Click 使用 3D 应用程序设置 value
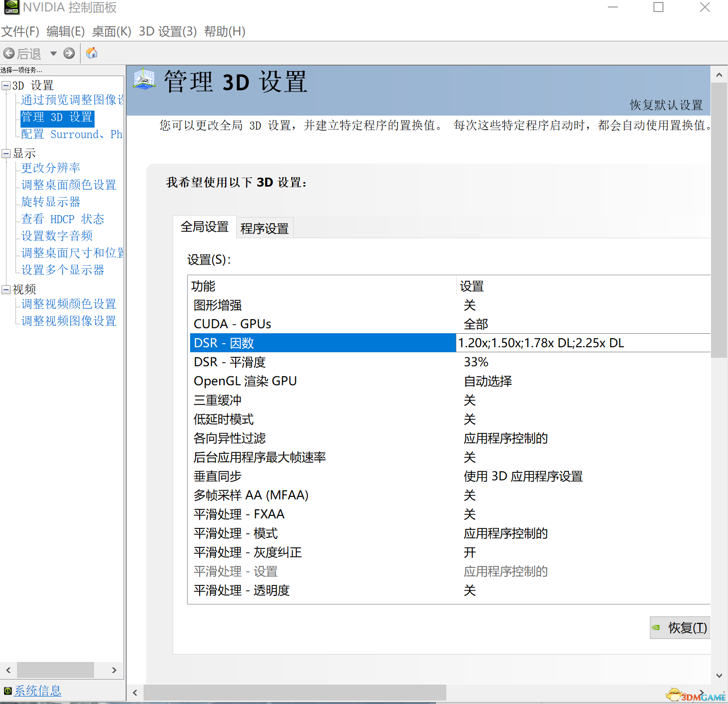Image resolution: width=728 pixels, height=704 pixels. click(523, 476)
